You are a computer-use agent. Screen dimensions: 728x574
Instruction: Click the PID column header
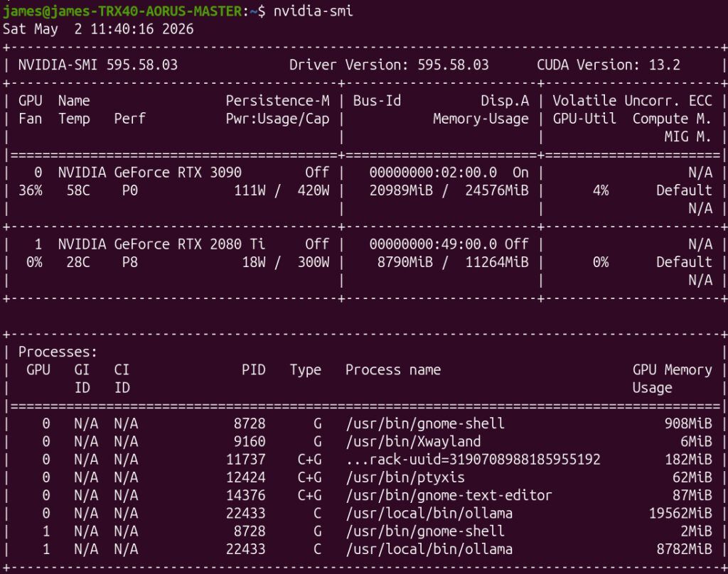coord(254,370)
